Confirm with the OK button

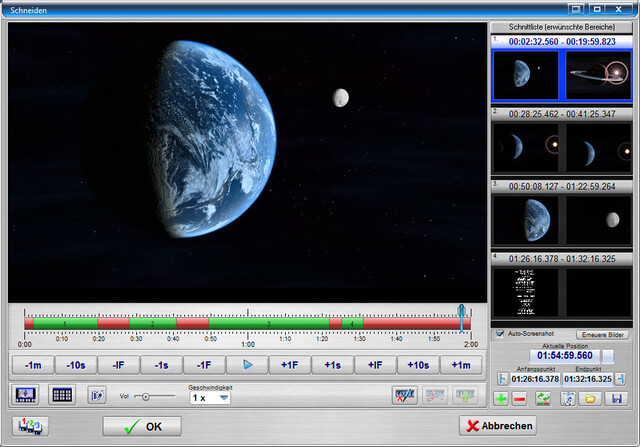(142, 427)
